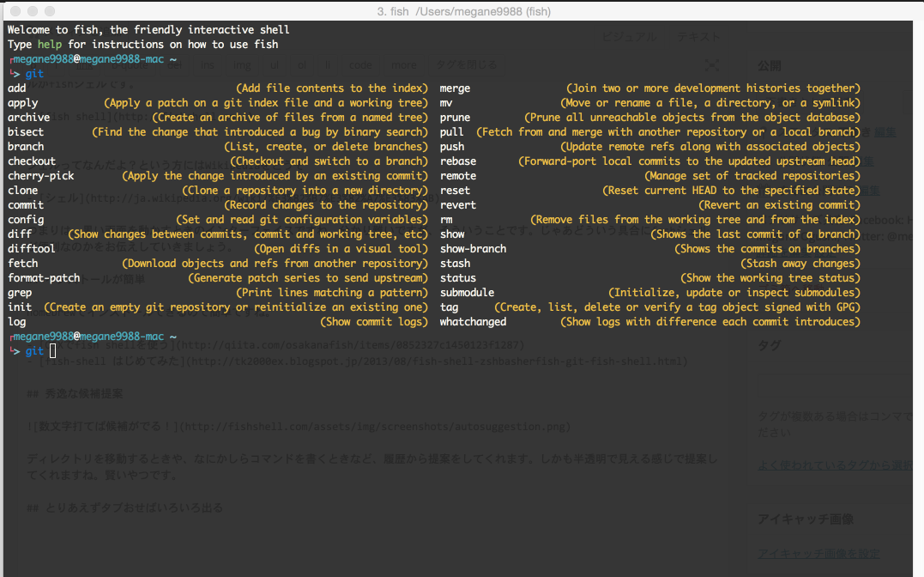Screen dimensions: 924x577
Task: Select the 'stash' git completion
Action: pos(455,264)
